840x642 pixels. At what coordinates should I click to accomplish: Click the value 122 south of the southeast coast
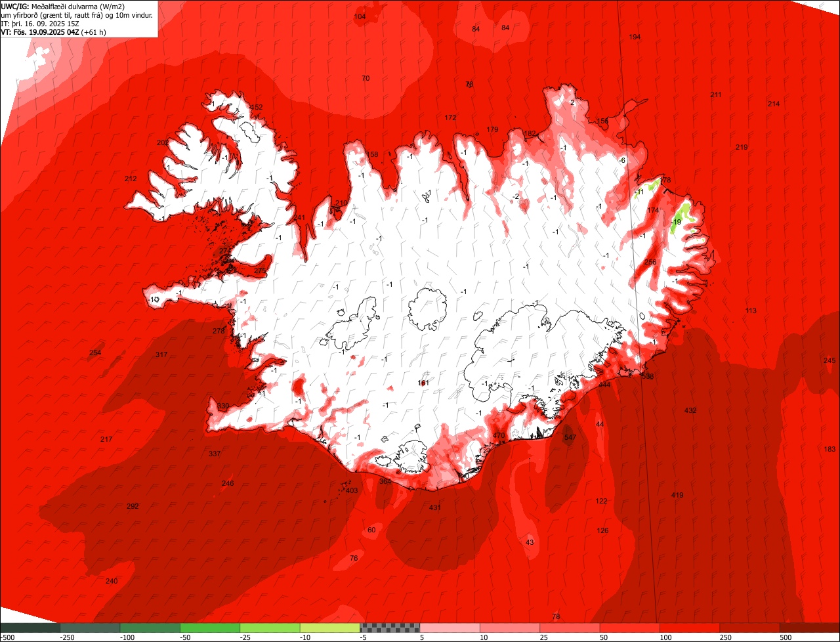602,501
